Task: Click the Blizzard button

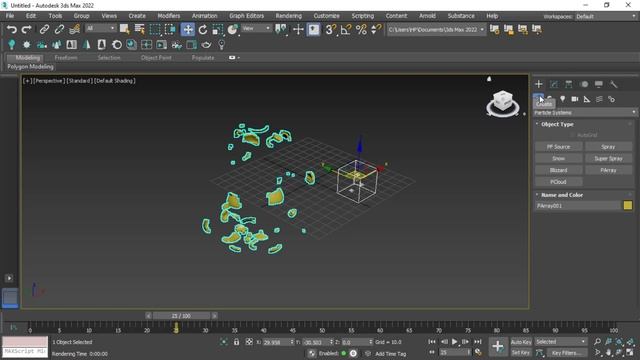Action: pyautogui.click(x=558, y=170)
